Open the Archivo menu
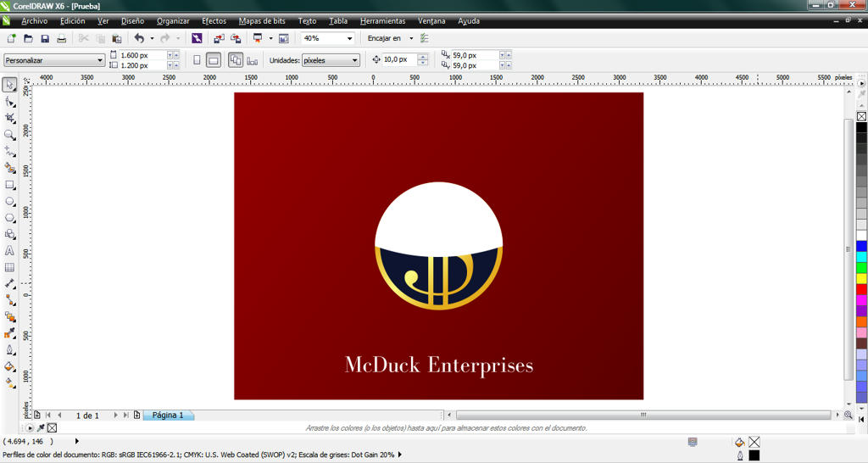The width and height of the screenshot is (868, 463). (x=34, y=21)
